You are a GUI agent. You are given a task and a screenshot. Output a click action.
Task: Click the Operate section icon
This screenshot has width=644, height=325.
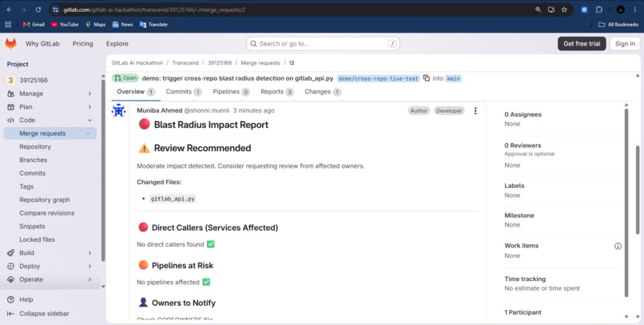(10, 279)
